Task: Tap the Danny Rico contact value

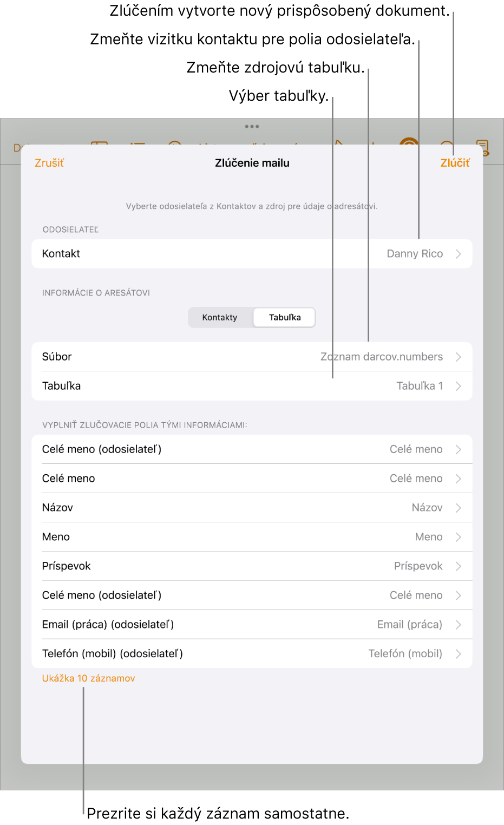Action: (x=415, y=254)
